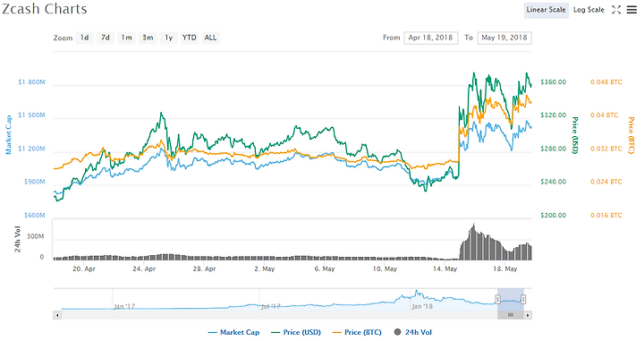Click the 10. May axis label
Image resolution: width=644 pixels, height=341 pixels.
[x=385, y=269]
